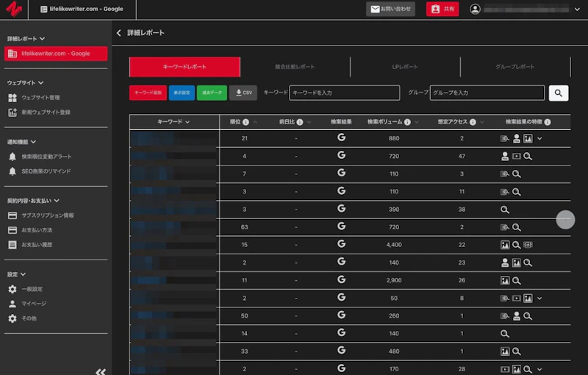This screenshot has width=588, height=375.
Task: Click the info icon next to 前日比 header
Action: 300,122
